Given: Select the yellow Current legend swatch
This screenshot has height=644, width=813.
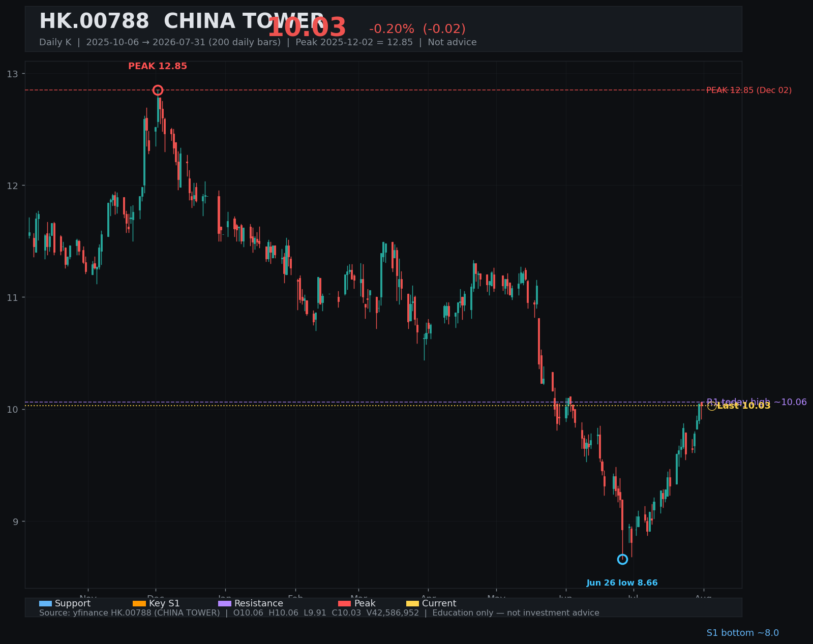Looking at the screenshot, I should pyautogui.click(x=412, y=603).
